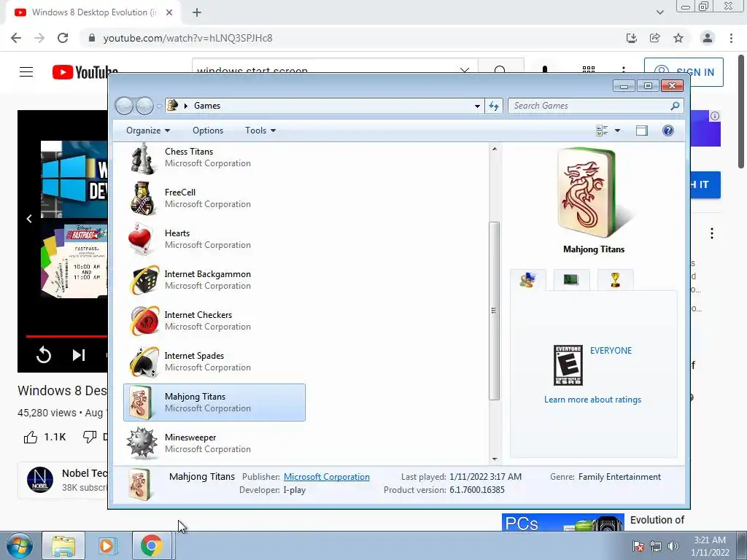
Task: Click install icon in Chrome address bar
Action: [x=632, y=38]
